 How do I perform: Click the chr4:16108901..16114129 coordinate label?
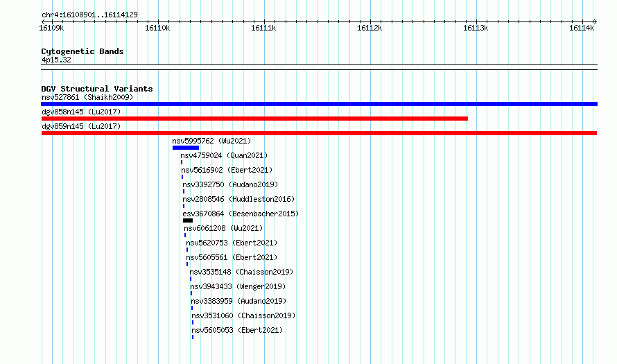coord(89,15)
